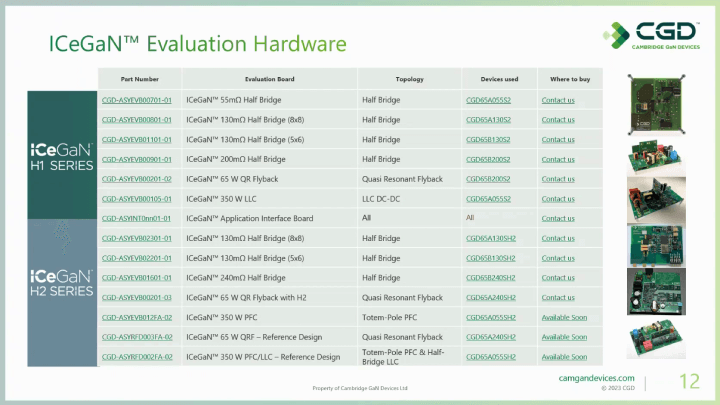Screen dimensions: 720x405
Task: Open reference design CGD-ASYRFD002FA-02 link
Action: [137, 357]
